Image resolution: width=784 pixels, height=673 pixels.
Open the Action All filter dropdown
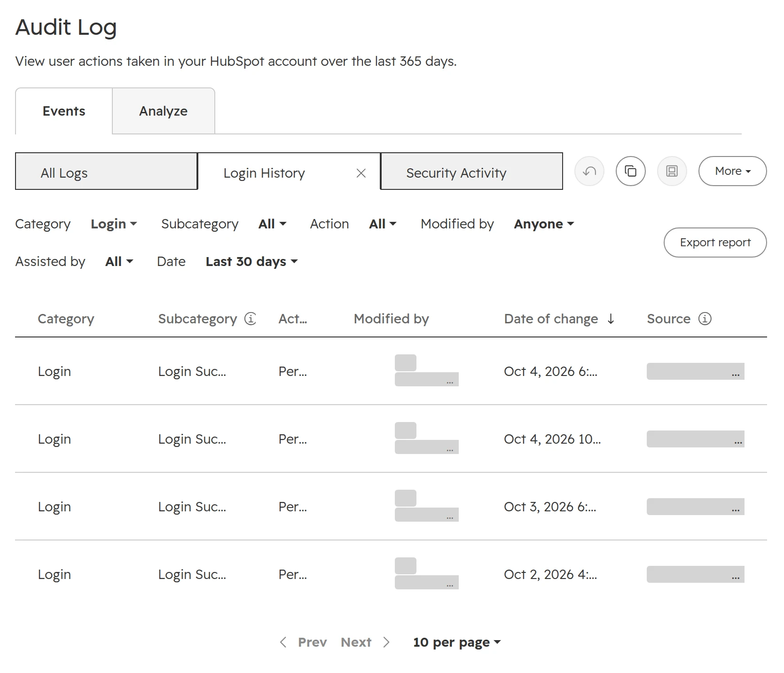tap(383, 224)
